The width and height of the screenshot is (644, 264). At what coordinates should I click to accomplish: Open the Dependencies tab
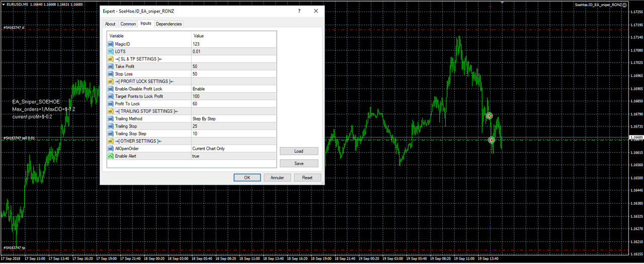[169, 24]
